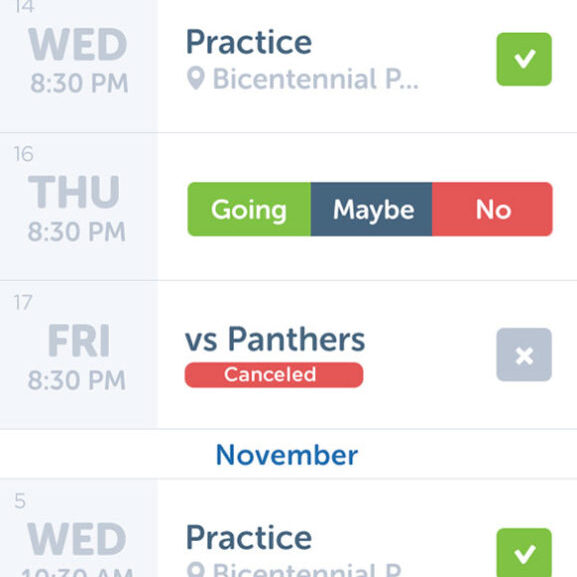The height and width of the screenshot is (577, 577).
Task: Select Maybe for Thursday event
Action: [371, 209]
